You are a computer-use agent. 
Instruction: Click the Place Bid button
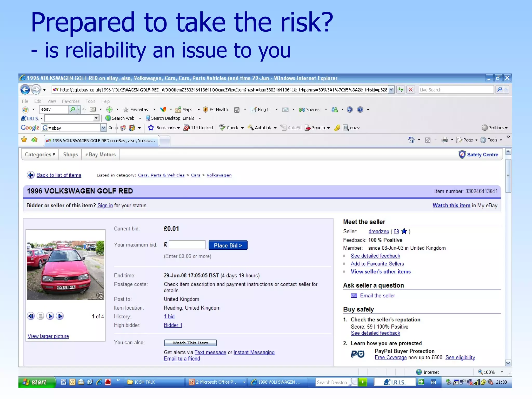(x=228, y=245)
